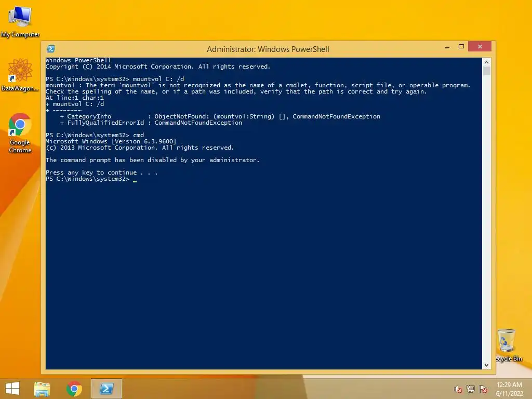Open the Action Center flag icon
This screenshot has width=532, height=399.
pyautogui.click(x=483, y=389)
